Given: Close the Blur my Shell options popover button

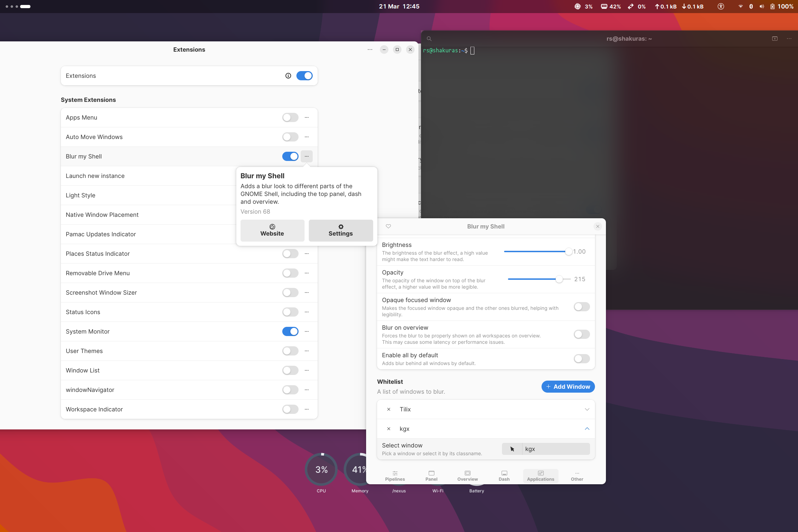Looking at the screenshot, I should 307,156.
